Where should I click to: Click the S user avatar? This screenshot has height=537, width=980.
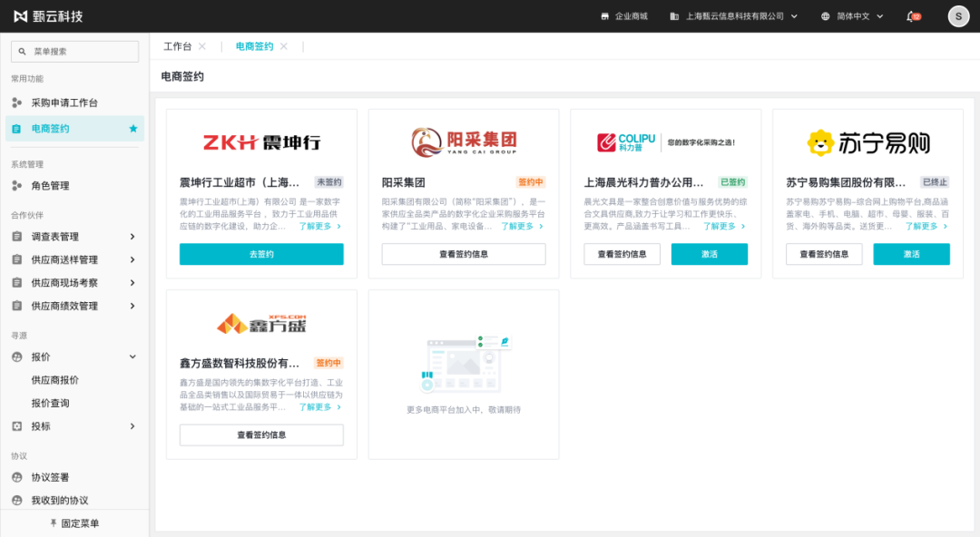957,15
